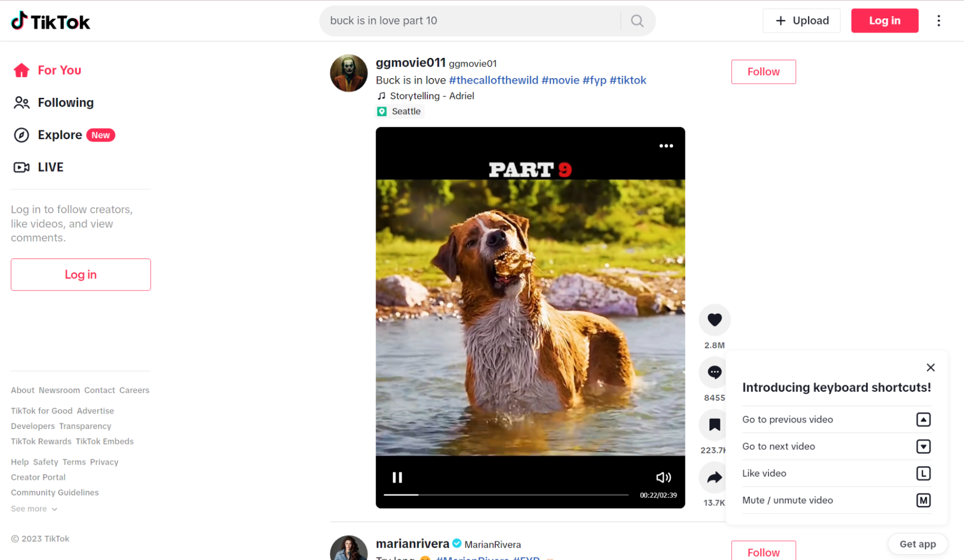Click the up-arrow key icon for previous video
964x560 pixels.
(x=923, y=419)
